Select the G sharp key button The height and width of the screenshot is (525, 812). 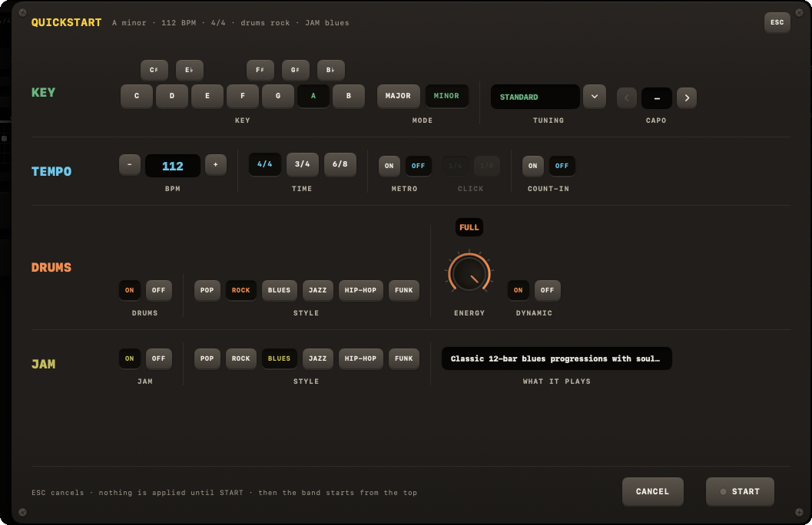point(295,70)
